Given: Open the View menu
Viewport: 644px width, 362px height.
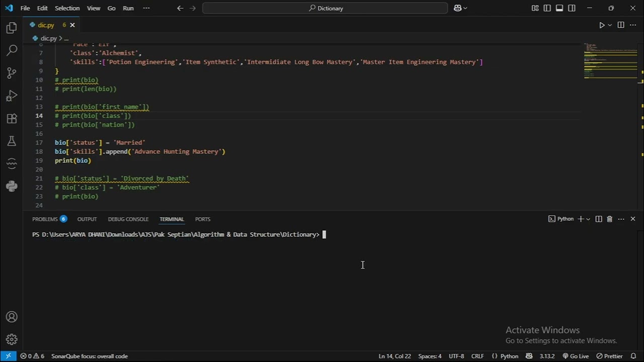Looking at the screenshot, I should click(x=94, y=8).
